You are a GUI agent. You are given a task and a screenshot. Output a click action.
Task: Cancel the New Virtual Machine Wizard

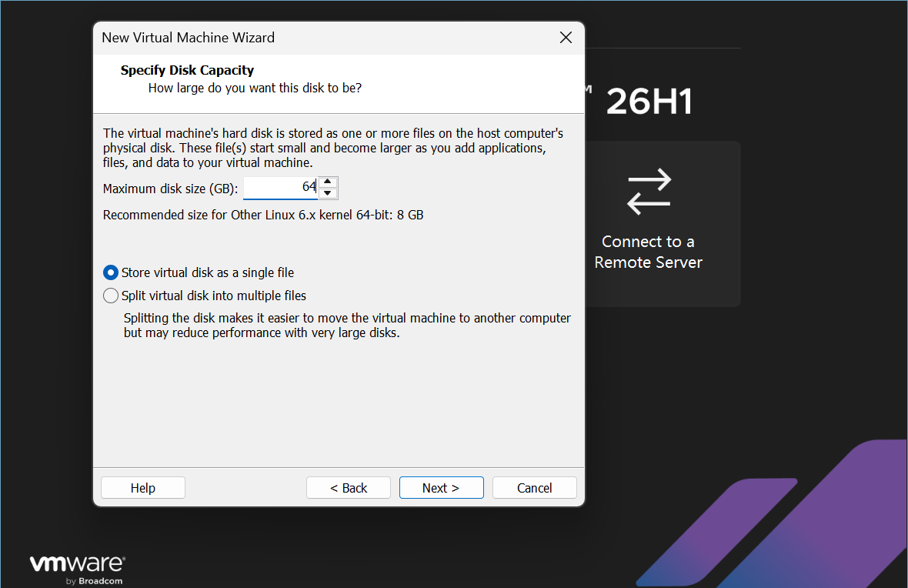click(x=535, y=488)
